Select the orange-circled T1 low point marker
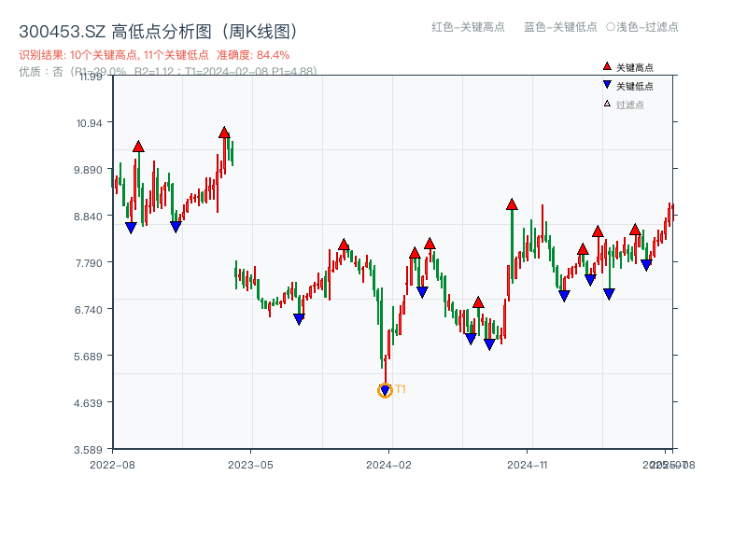The width and height of the screenshot is (747, 560). pos(385,390)
